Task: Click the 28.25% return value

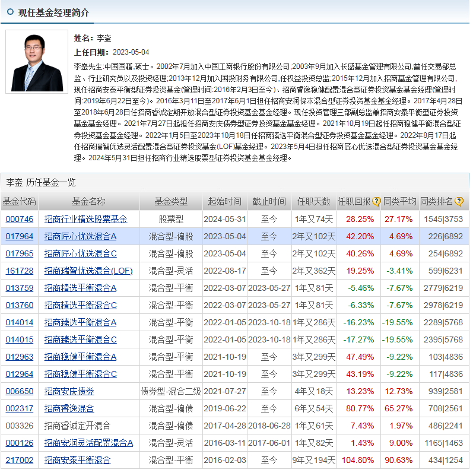Action: click(360, 219)
